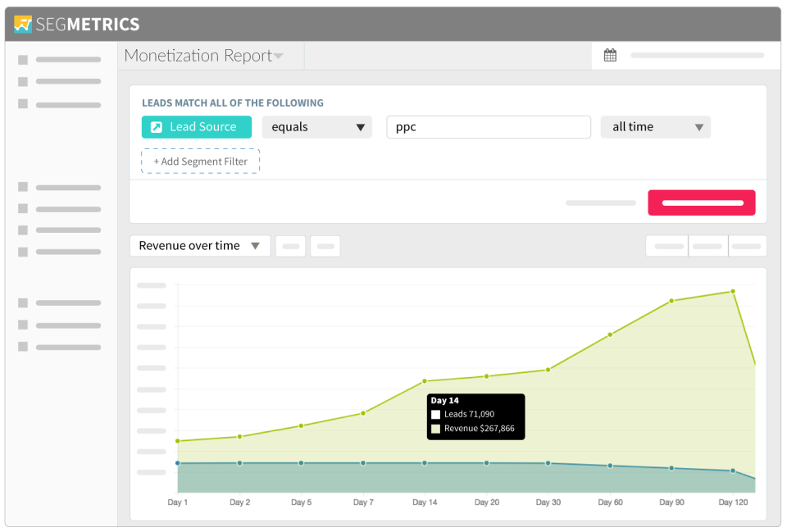Open the calendar date picker icon
The height and width of the screenshot is (532, 787).
(x=610, y=54)
